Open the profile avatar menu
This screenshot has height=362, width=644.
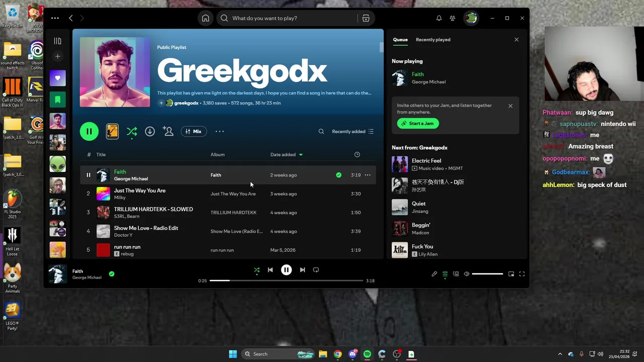click(x=471, y=18)
